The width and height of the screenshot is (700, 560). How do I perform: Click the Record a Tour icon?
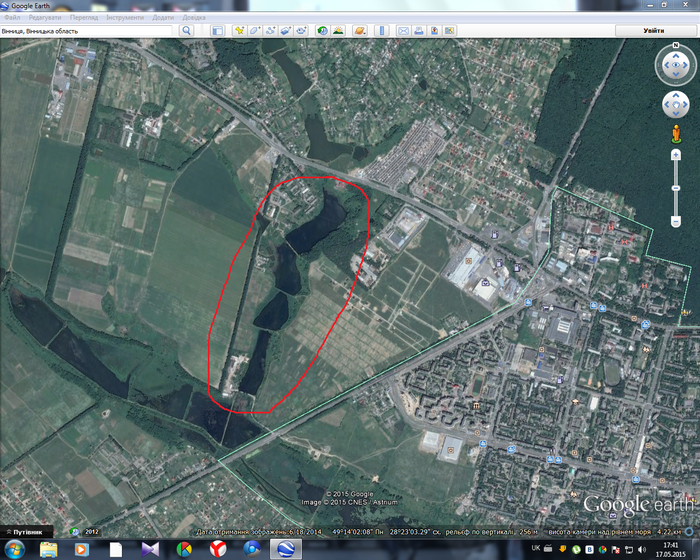point(301,30)
